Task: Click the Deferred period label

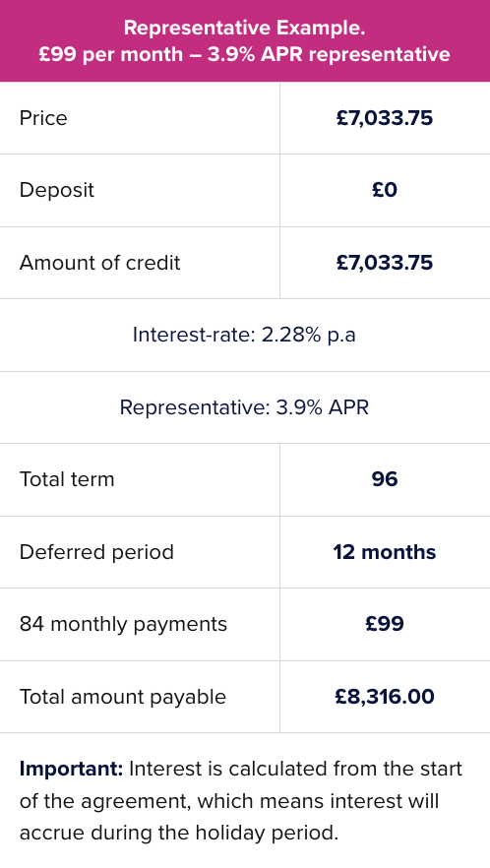Action: pyautogui.click(x=96, y=552)
